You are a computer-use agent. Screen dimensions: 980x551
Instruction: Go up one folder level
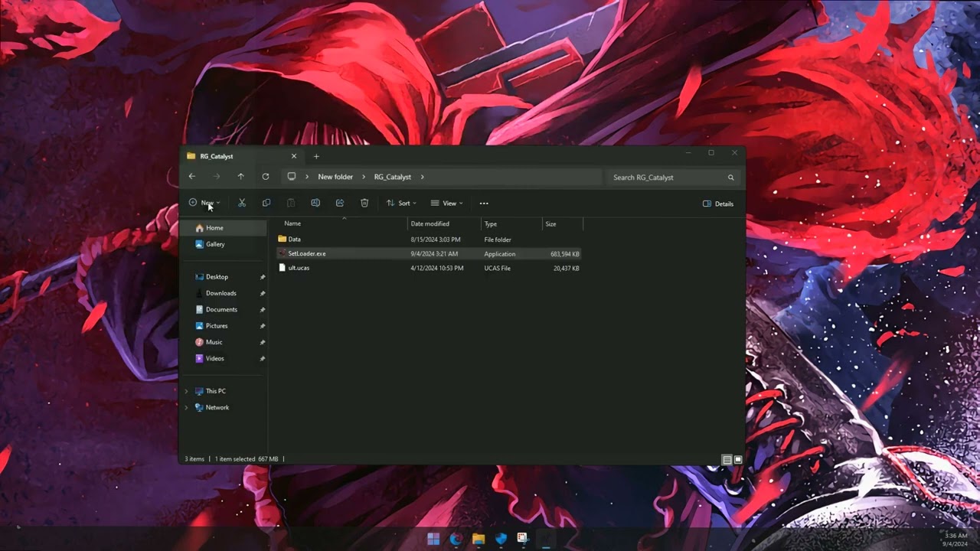pyautogui.click(x=240, y=177)
